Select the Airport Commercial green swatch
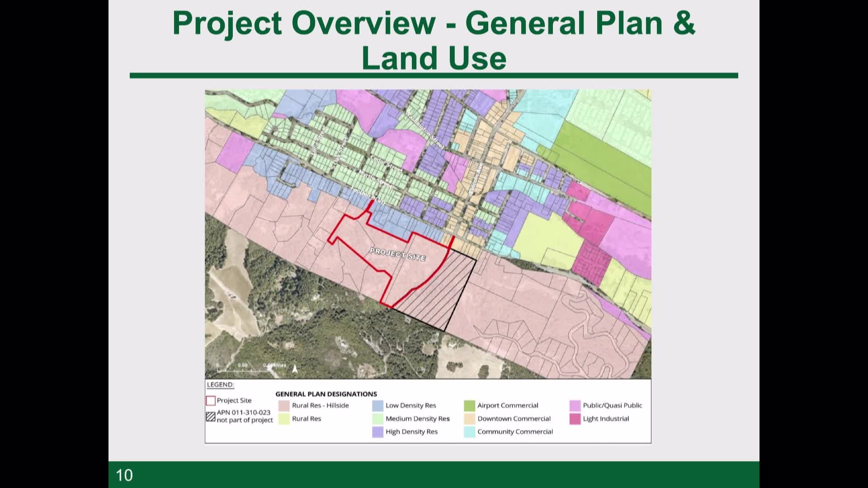 (469, 405)
